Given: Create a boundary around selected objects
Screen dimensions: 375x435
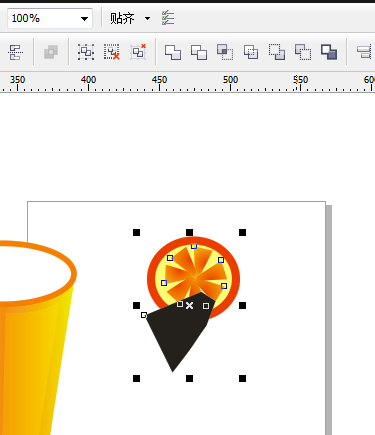Looking at the screenshot, I should click(x=329, y=52).
